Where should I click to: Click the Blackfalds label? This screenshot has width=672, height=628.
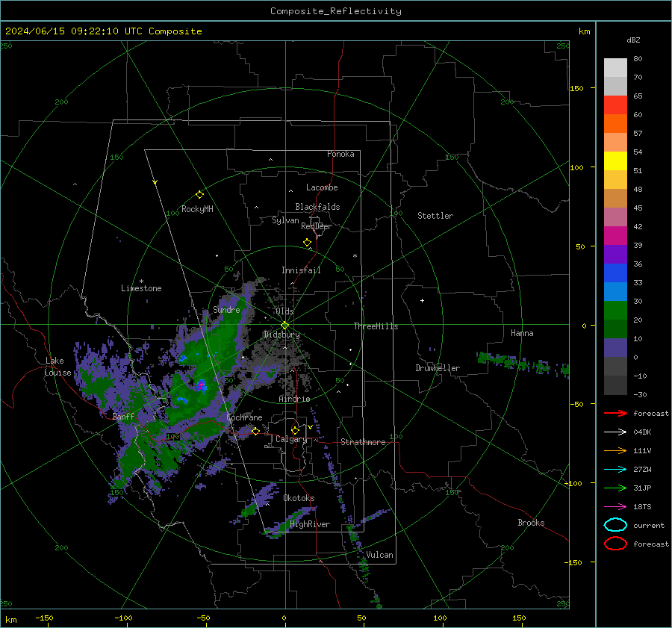[317, 207]
